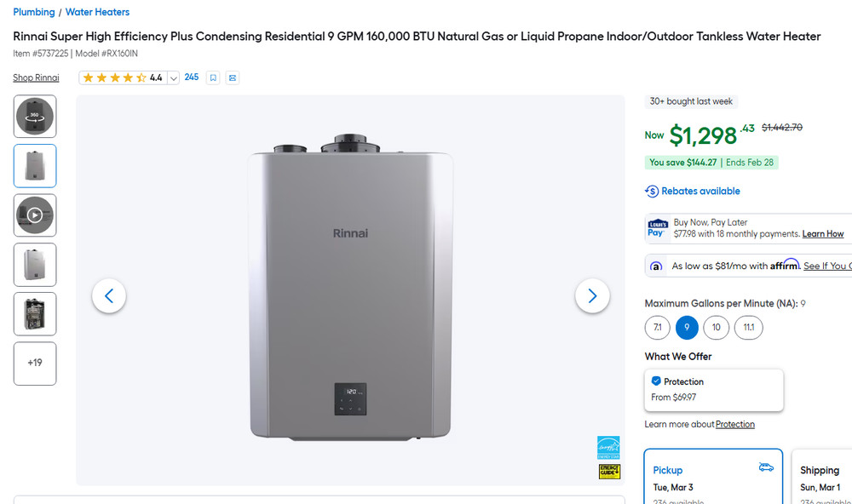
Task: Show the next product image
Action: (x=592, y=295)
